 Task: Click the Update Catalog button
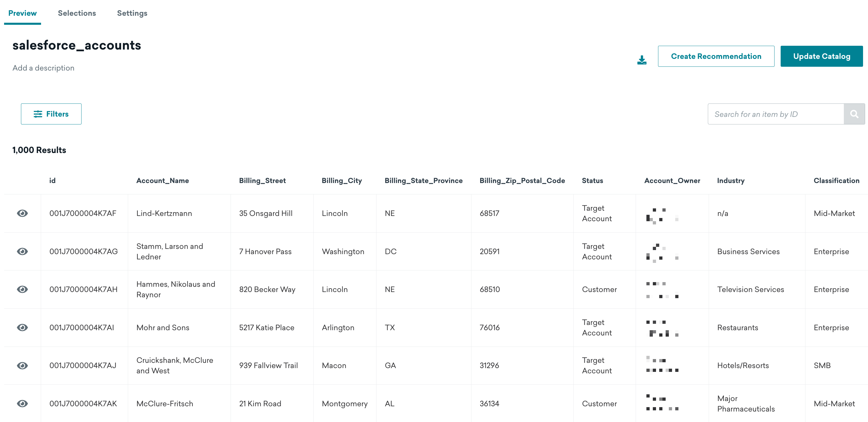[822, 56]
